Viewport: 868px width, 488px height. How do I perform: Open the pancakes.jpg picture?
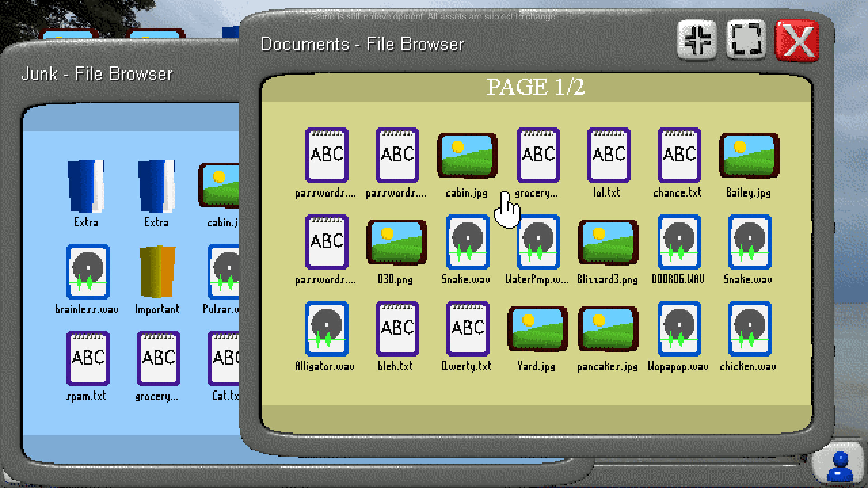(x=608, y=328)
